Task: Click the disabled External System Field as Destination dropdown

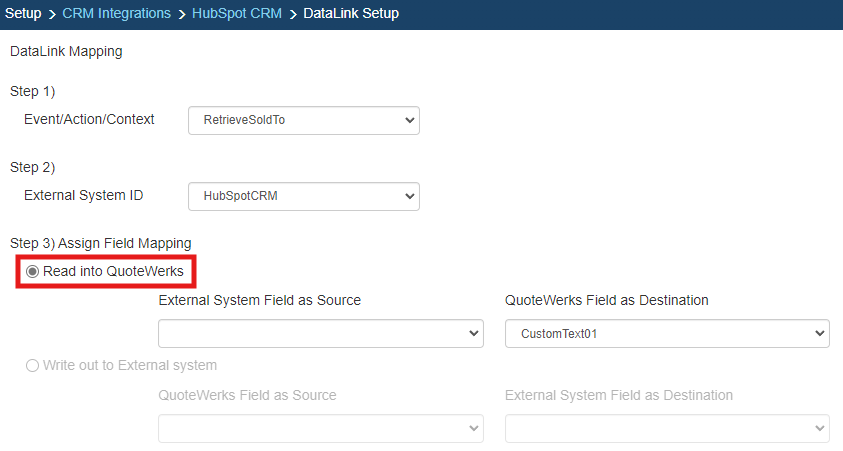Action: tap(667, 428)
